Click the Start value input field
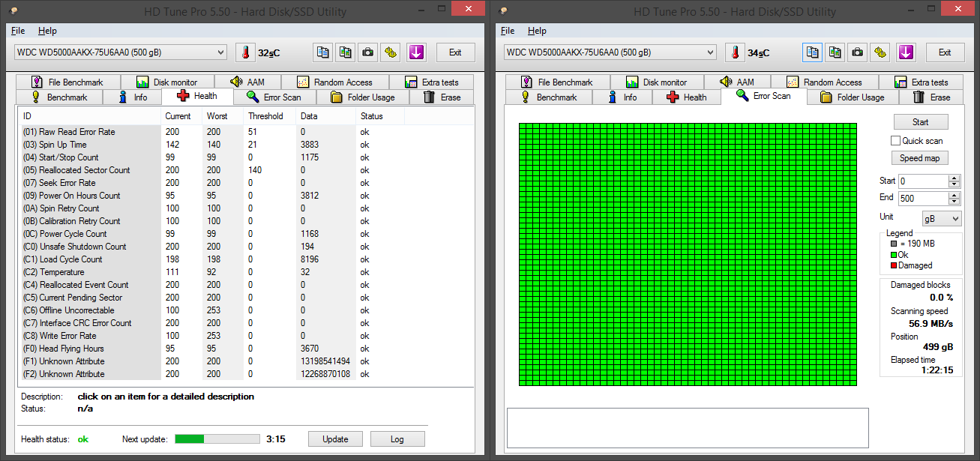 click(923, 181)
